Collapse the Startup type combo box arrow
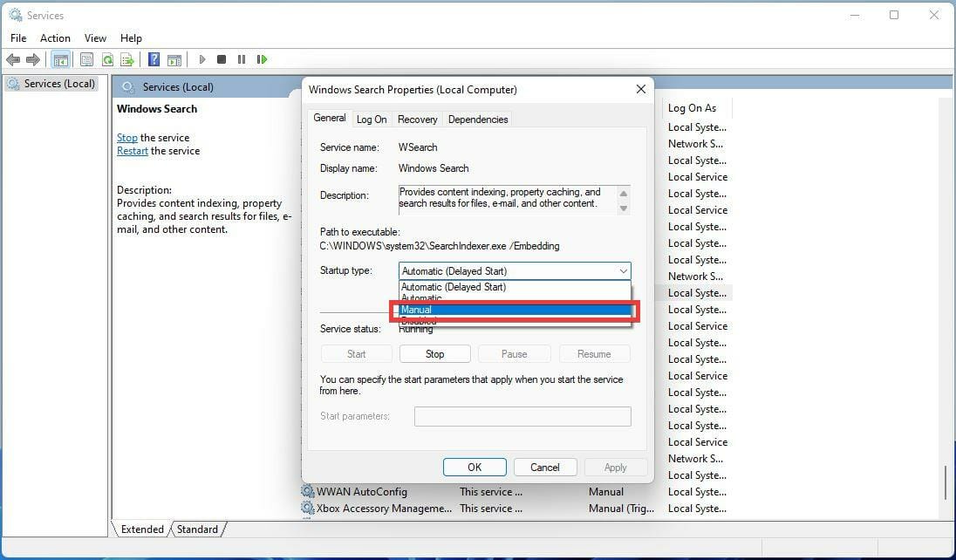Image resolution: width=956 pixels, height=560 pixels. tap(623, 271)
